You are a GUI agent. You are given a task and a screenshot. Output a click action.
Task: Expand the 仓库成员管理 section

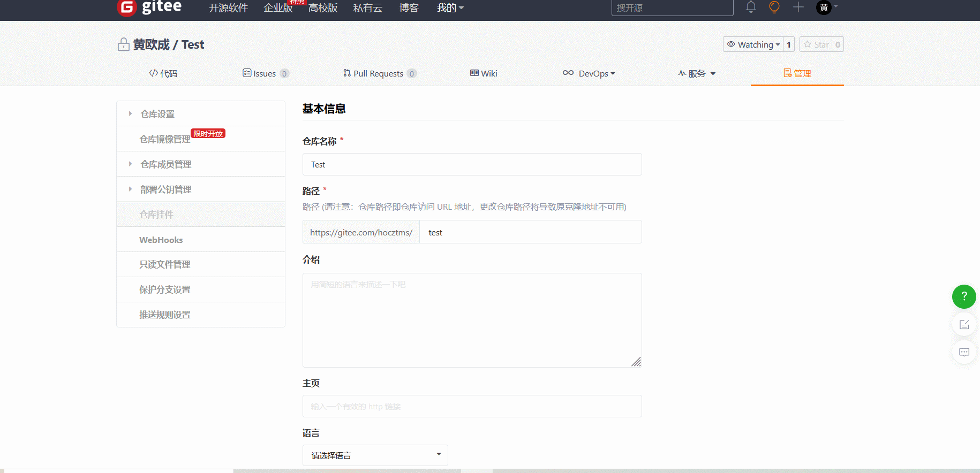pos(165,164)
